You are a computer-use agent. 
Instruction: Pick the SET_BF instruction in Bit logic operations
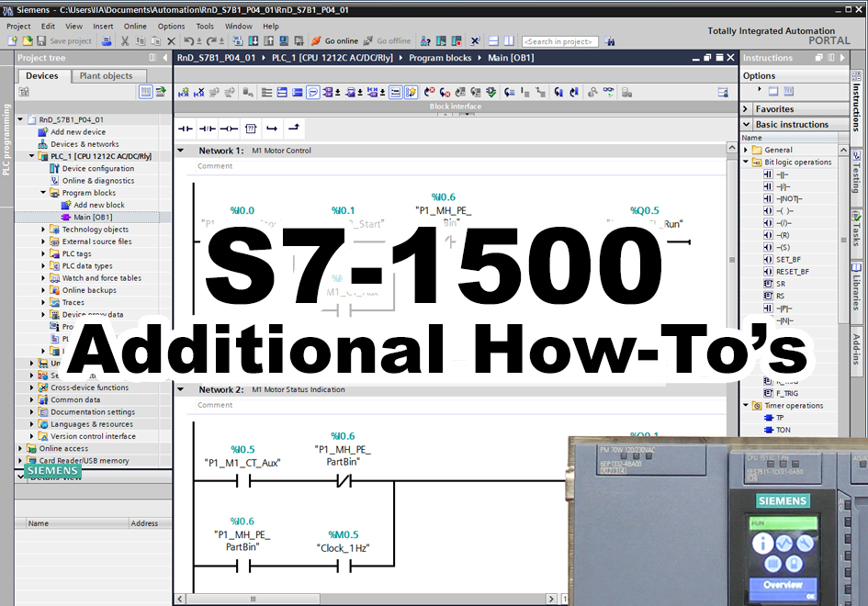(x=786, y=259)
